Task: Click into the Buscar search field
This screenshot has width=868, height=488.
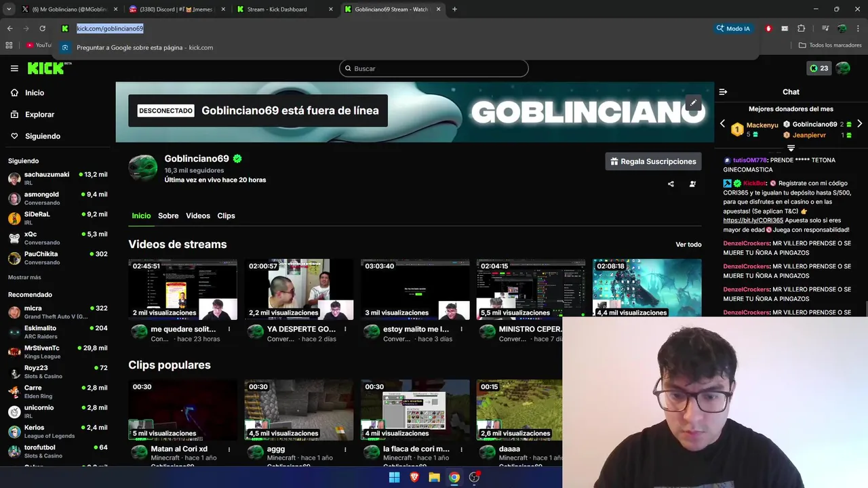Action: [434, 68]
